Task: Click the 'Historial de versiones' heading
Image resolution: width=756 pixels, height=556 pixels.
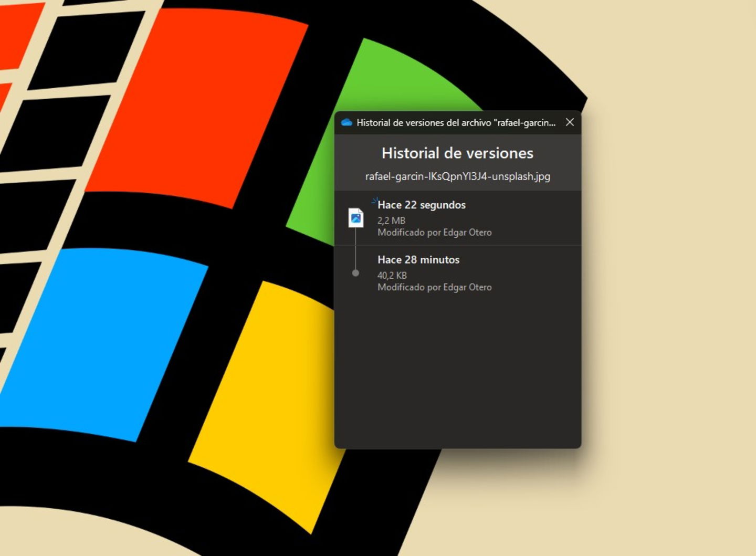Action: [x=457, y=153]
